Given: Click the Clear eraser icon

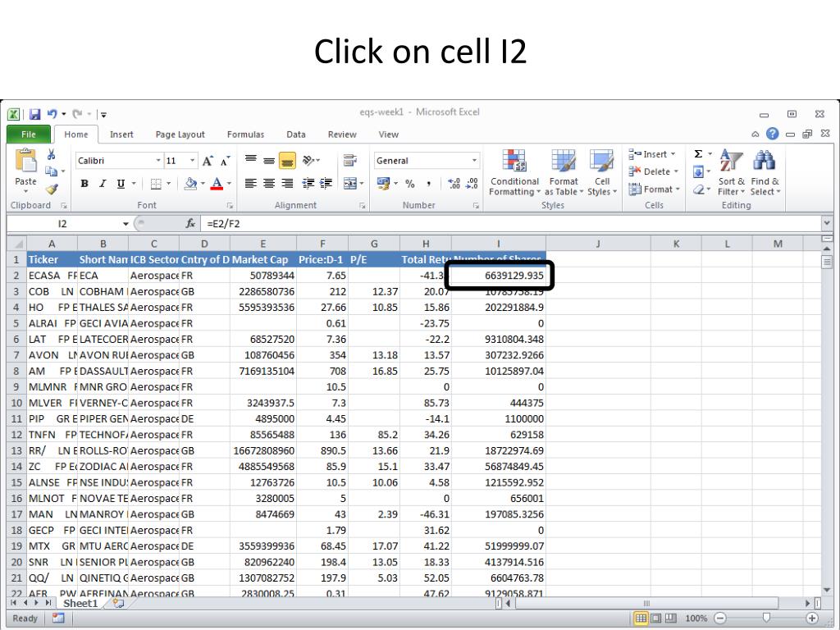Looking at the screenshot, I should click(698, 189).
